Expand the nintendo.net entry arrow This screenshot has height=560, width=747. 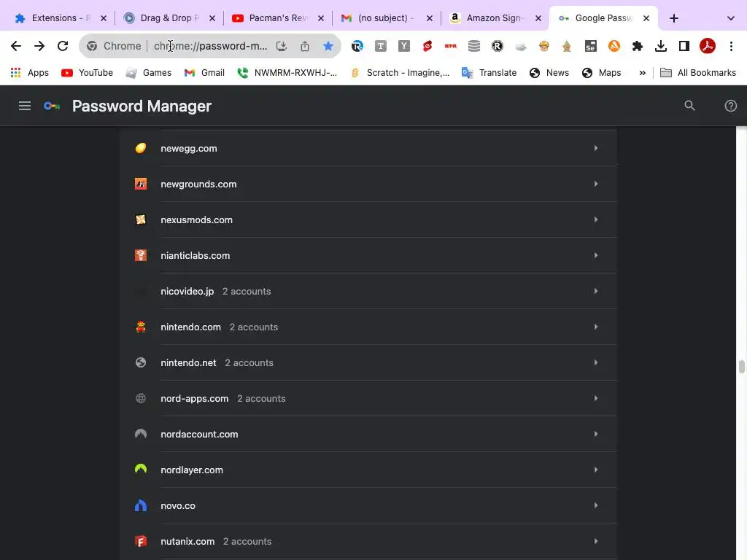tap(595, 362)
